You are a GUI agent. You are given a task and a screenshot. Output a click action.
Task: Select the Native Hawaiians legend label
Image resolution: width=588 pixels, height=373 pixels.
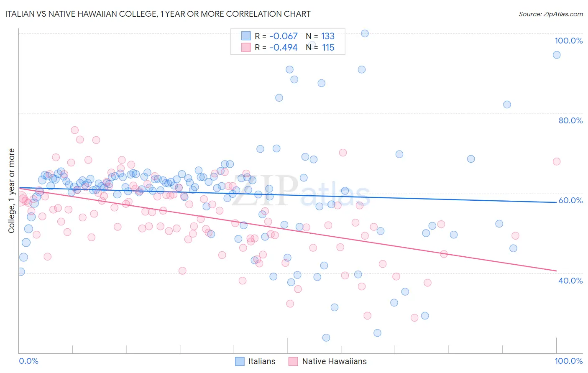click(334, 361)
